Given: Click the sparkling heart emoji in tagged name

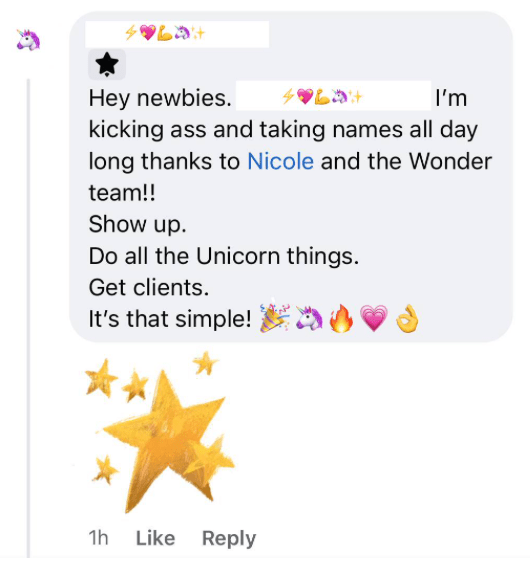Looking at the screenshot, I should [305, 97].
